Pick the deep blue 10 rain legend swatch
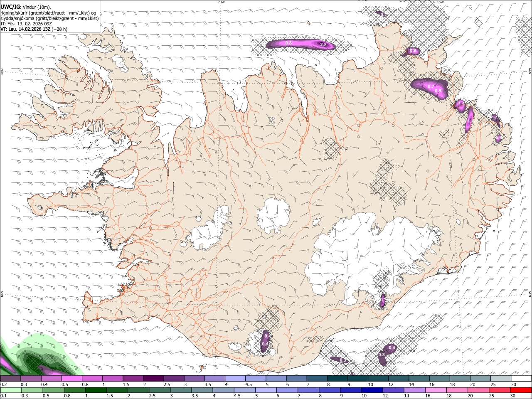This screenshot has width=532, height=399. click(372, 390)
